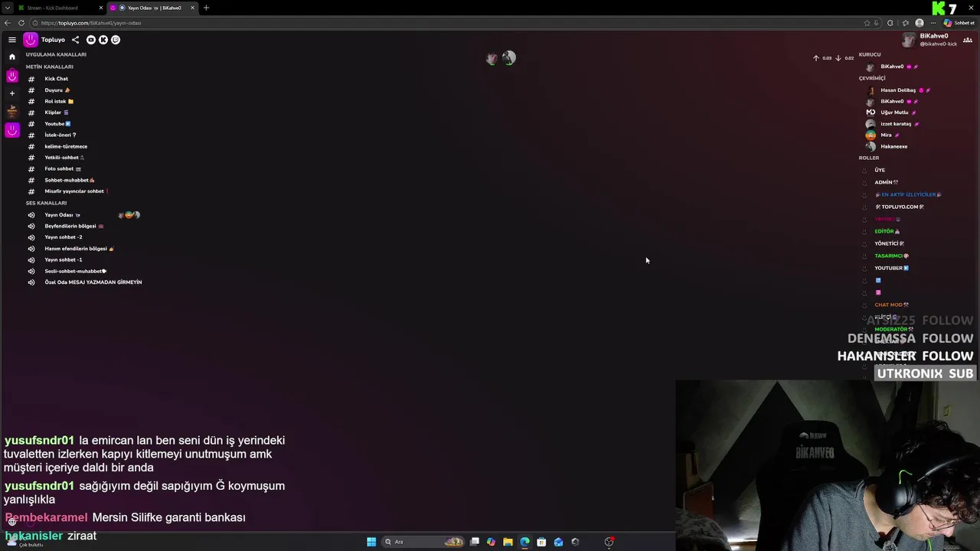
Task: Select member Hasan Delibaş in online list
Action: pyautogui.click(x=898, y=90)
